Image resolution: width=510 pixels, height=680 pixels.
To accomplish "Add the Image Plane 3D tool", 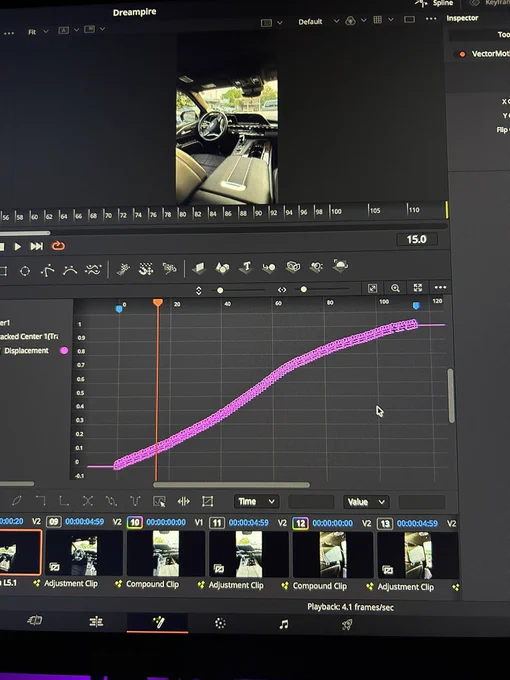I will point(199,268).
